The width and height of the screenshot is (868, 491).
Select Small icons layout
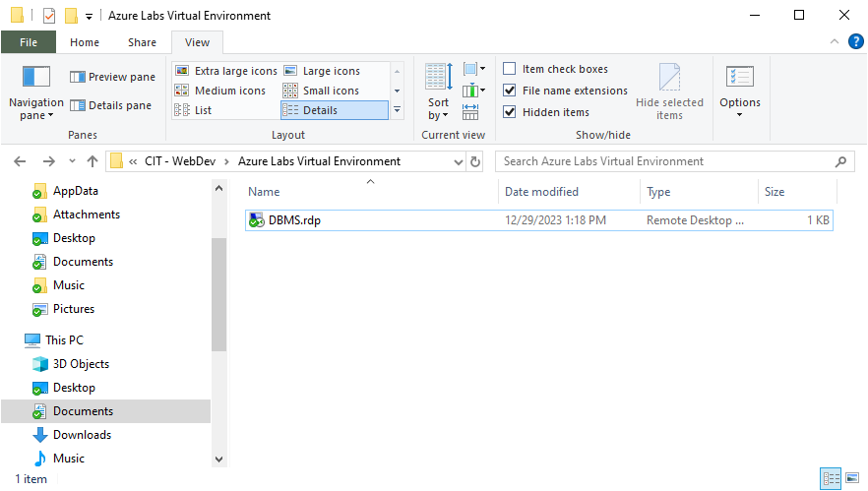click(x=322, y=91)
